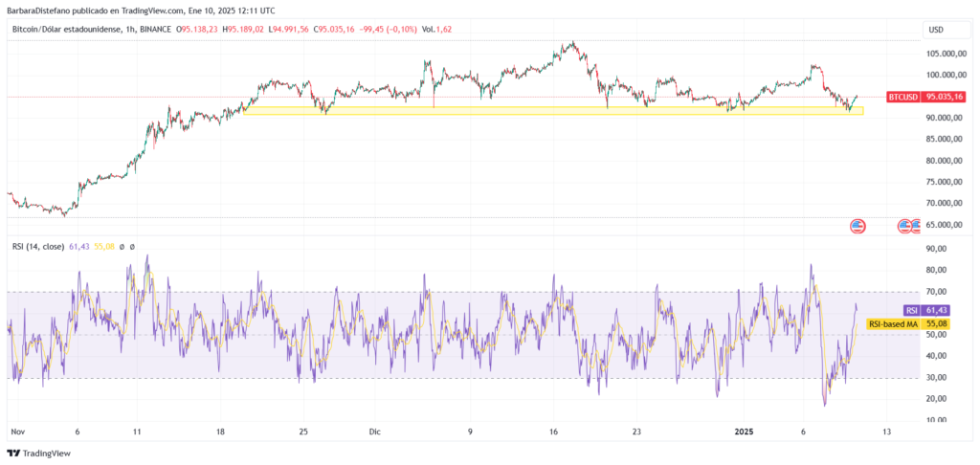This screenshot has height=465, width=980.
Task: Click the Dic date label on time axis
Action: 375,432
